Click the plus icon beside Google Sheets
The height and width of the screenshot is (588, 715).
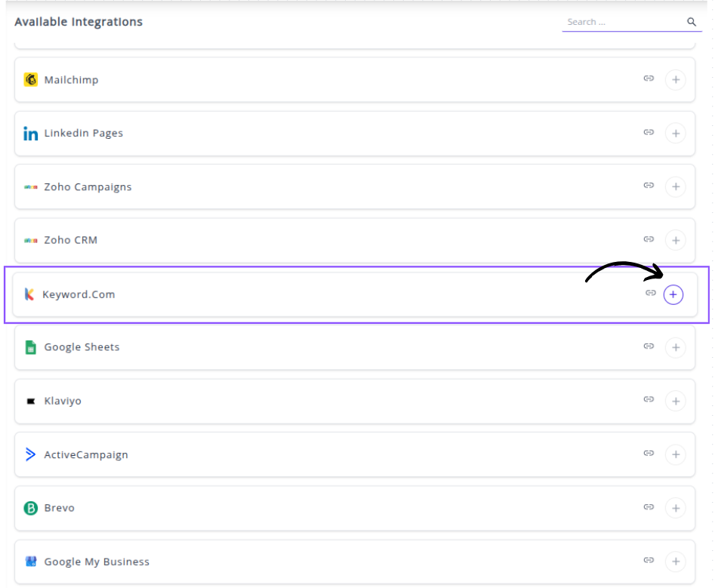[x=675, y=348]
